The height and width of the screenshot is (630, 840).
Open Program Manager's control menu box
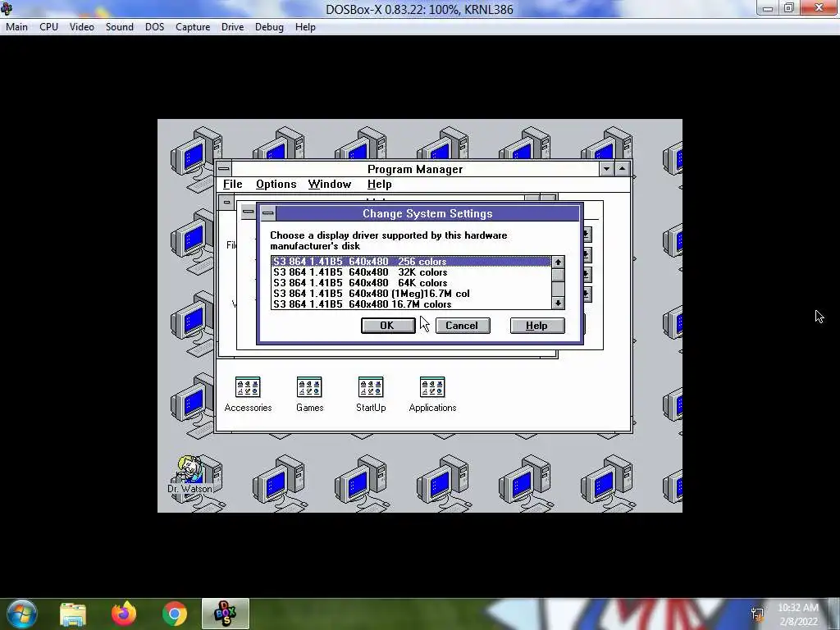coord(224,169)
